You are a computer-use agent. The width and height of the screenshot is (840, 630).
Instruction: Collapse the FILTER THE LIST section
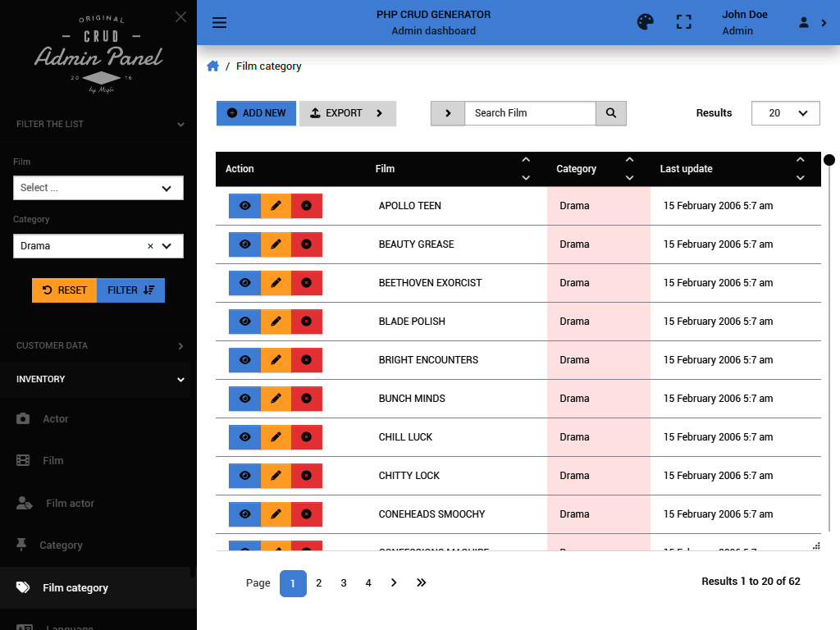180,125
